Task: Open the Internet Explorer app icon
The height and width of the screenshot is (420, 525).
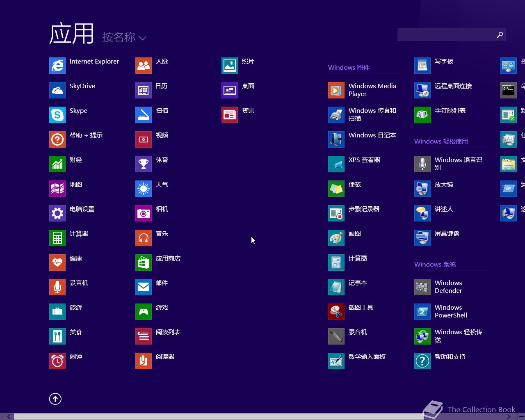Action: [x=57, y=66]
